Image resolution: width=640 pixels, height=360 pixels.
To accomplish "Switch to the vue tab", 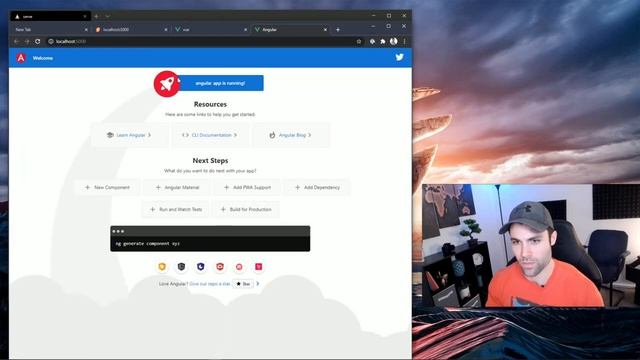I will [x=210, y=30].
